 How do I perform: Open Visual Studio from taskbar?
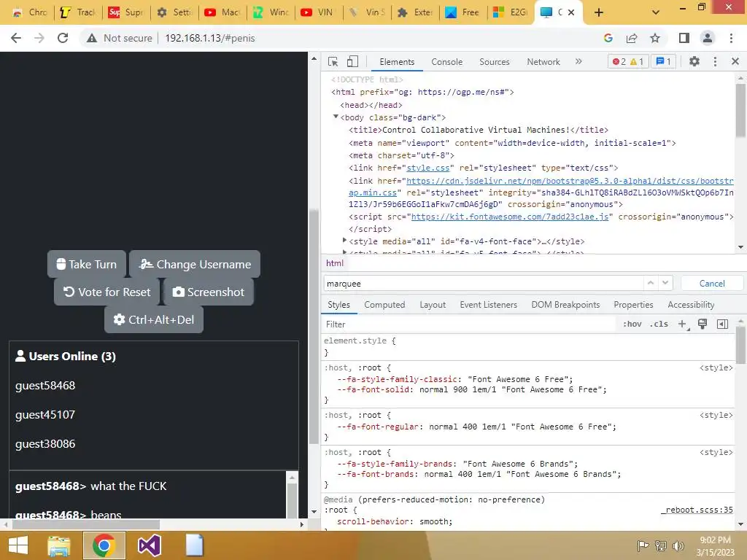coord(149,545)
